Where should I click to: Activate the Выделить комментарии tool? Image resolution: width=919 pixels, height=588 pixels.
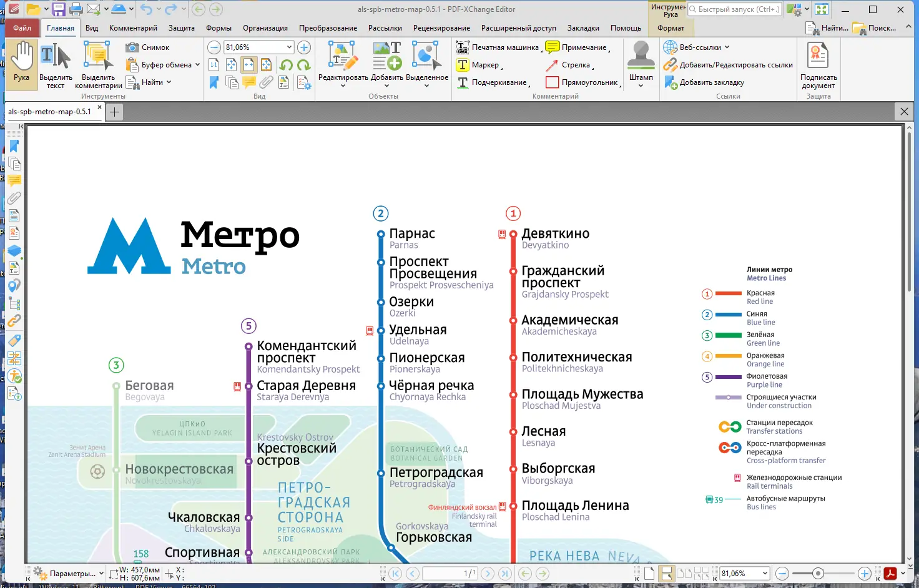point(99,66)
